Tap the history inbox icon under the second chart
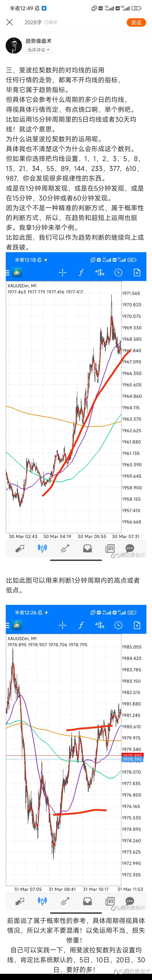Image resolution: width=152 pixels, height=980 pixels. tap(87, 901)
